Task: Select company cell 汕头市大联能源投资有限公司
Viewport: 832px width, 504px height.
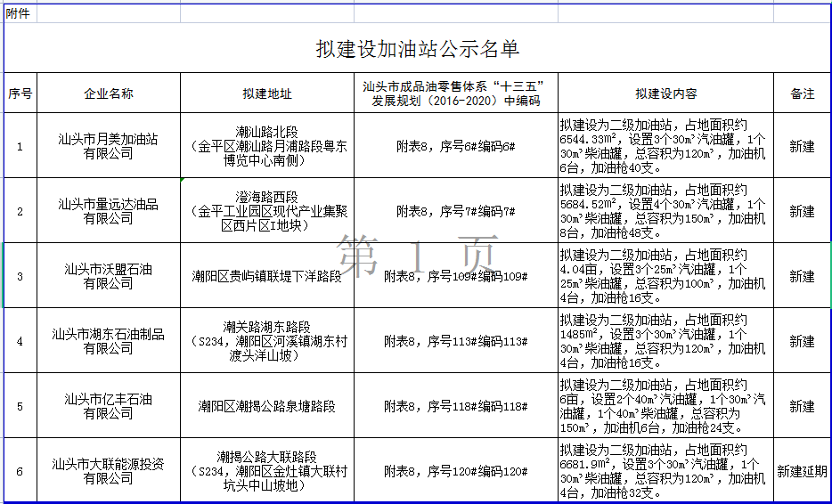Action: [109, 470]
